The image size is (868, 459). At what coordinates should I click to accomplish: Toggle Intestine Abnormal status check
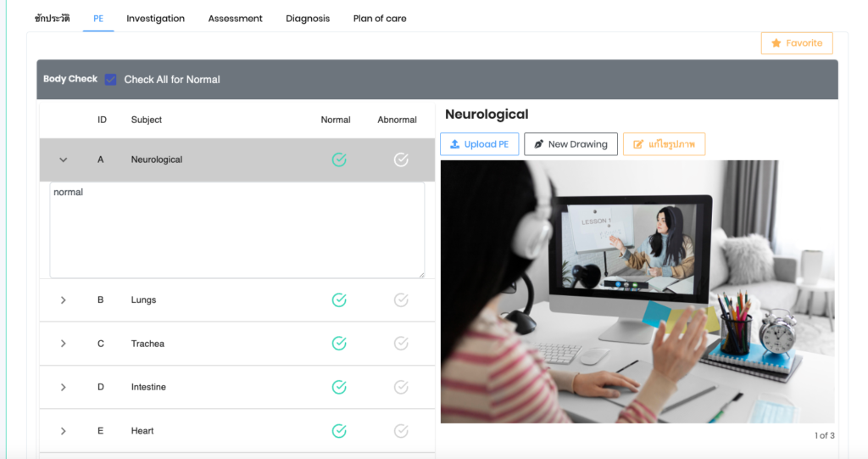[401, 387]
